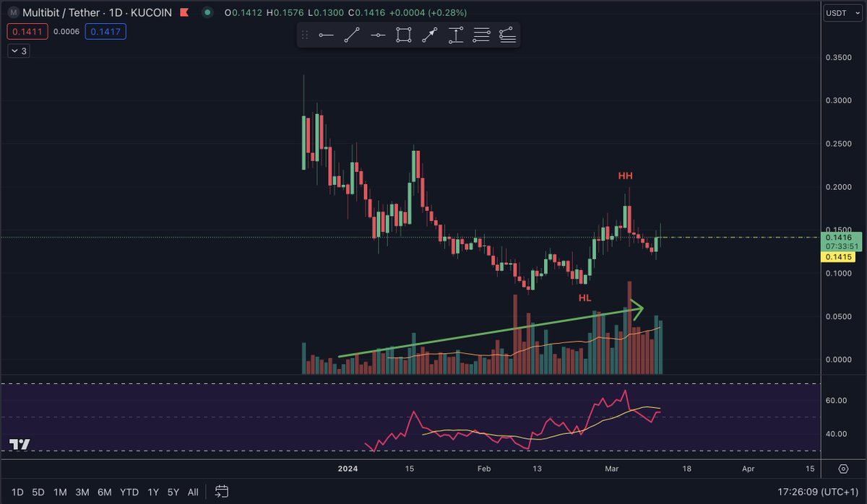Switch to 5Y date range
The width and height of the screenshot is (867, 504).
tap(173, 492)
